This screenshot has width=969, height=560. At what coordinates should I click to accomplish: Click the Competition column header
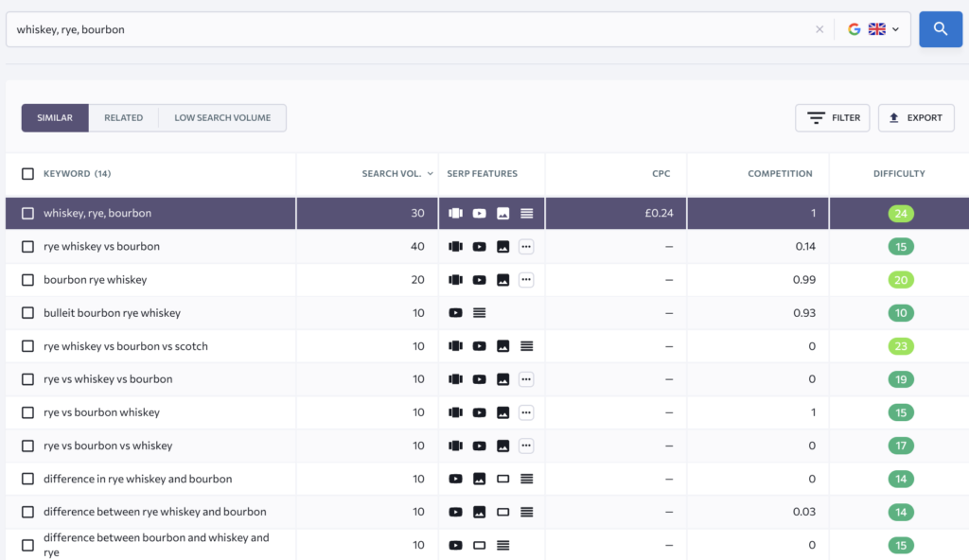(x=780, y=174)
